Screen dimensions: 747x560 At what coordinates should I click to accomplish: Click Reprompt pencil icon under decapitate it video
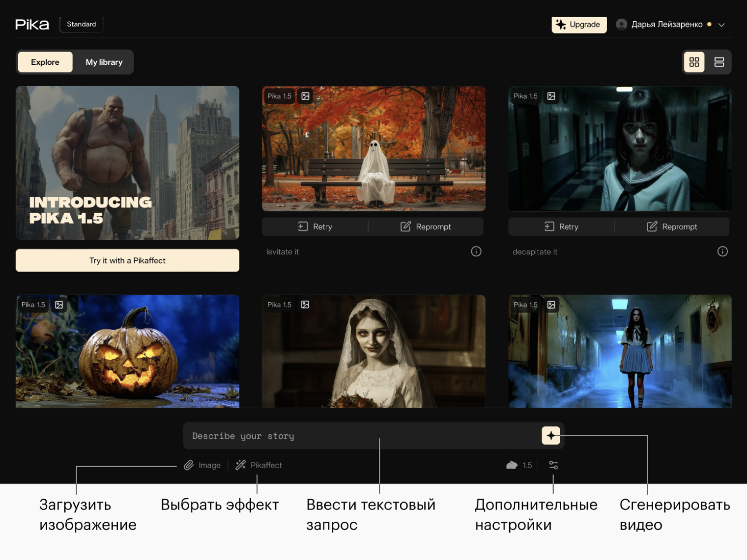click(652, 226)
